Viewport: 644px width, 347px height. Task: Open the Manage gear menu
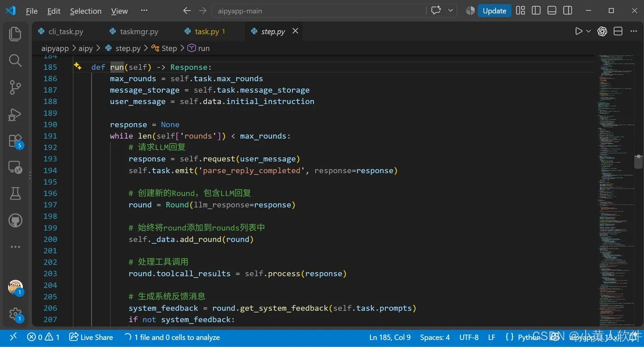pyautogui.click(x=16, y=314)
